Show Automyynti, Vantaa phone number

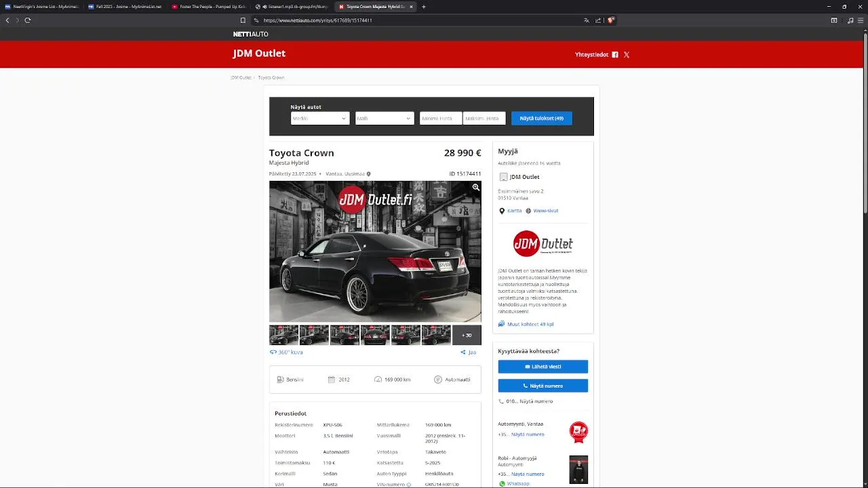(528, 434)
